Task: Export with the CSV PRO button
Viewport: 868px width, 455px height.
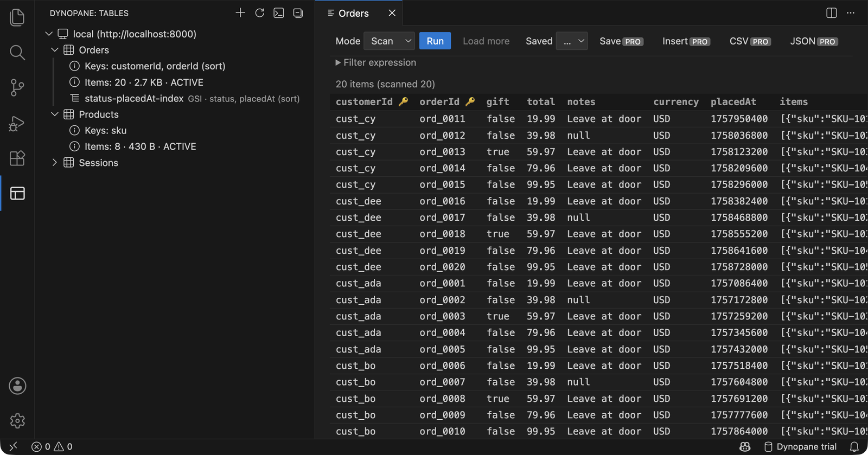Action: pos(750,41)
